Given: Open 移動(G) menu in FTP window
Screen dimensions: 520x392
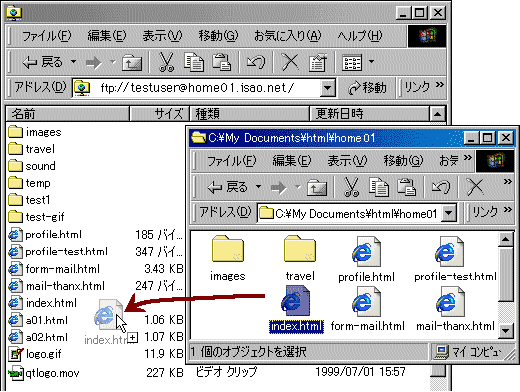Looking at the screenshot, I should [x=218, y=36].
